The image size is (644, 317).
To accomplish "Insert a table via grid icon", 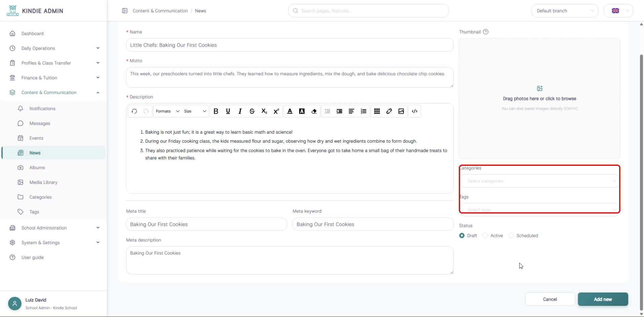I will click(377, 111).
